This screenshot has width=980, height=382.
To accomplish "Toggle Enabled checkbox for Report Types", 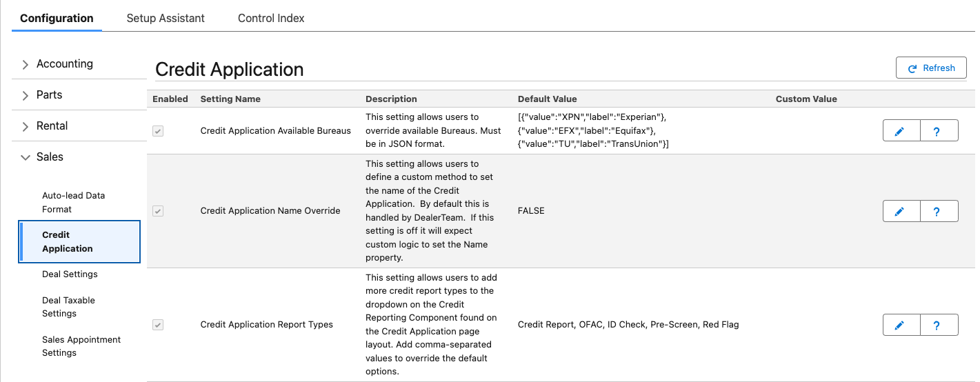I will point(158,325).
